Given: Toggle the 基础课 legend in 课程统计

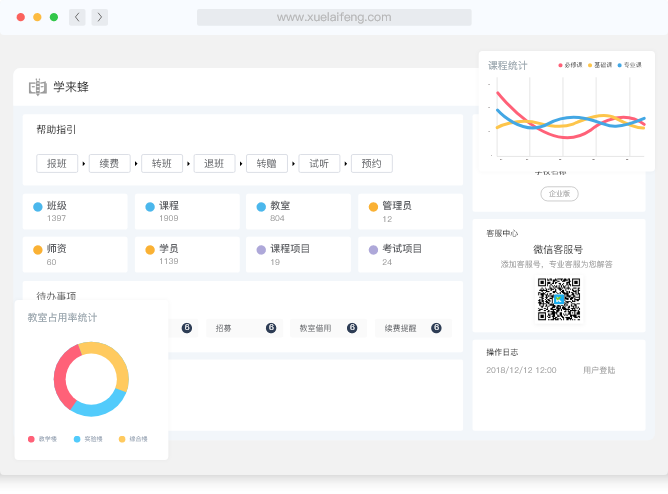Looking at the screenshot, I should pyautogui.click(x=600, y=65).
